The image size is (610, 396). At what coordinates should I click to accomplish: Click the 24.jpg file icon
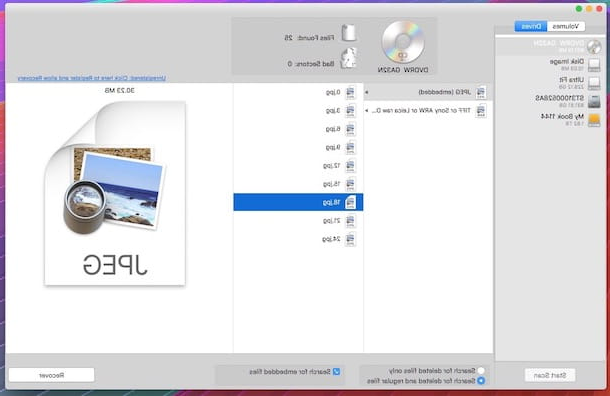pyautogui.click(x=350, y=239)
